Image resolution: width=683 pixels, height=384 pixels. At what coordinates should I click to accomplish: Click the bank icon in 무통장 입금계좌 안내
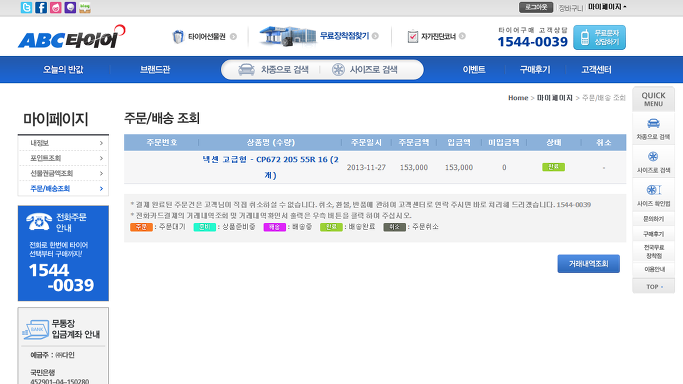[x=35, y=330]
